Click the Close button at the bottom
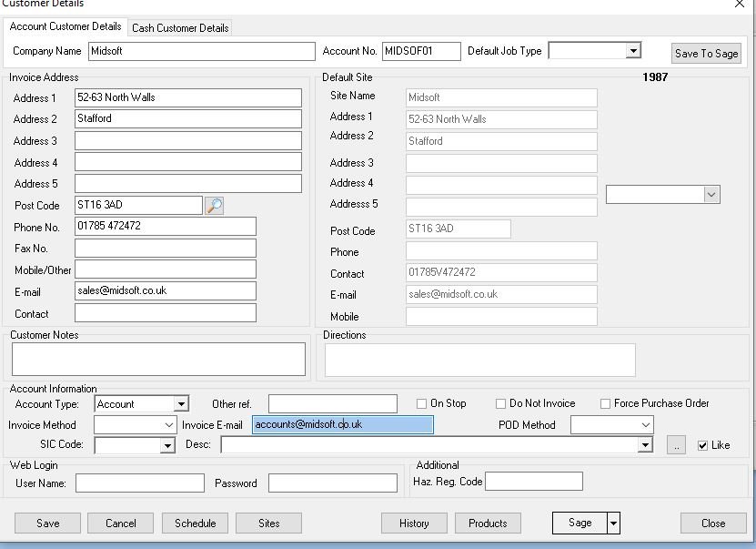756x549 pixels. [x=713, y=524]
